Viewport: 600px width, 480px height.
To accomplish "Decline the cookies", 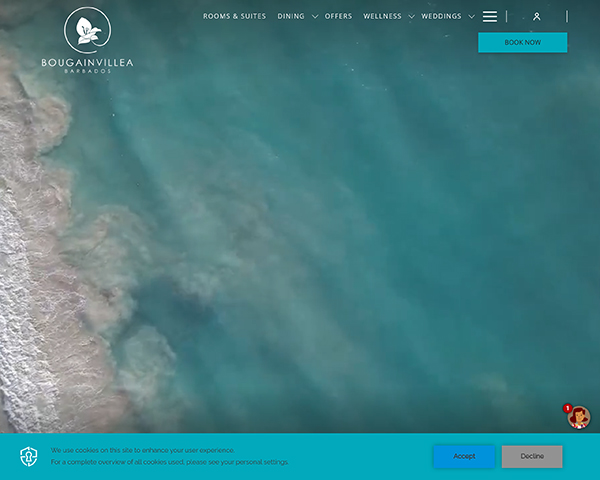I will pyautogui.click(x=532, y=456).
